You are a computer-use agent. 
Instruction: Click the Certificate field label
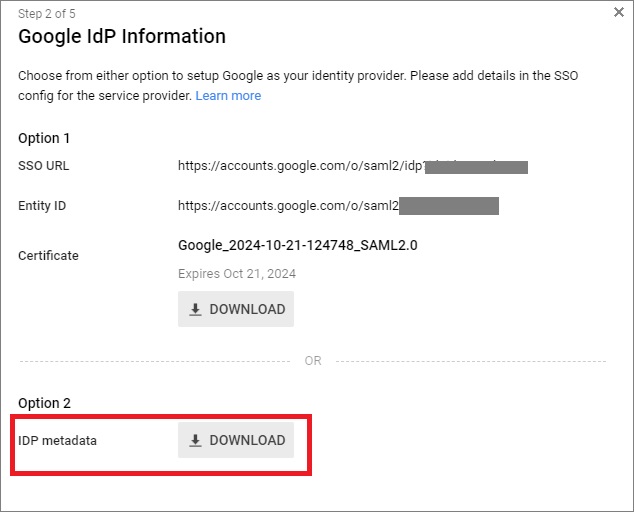[48, 256]
